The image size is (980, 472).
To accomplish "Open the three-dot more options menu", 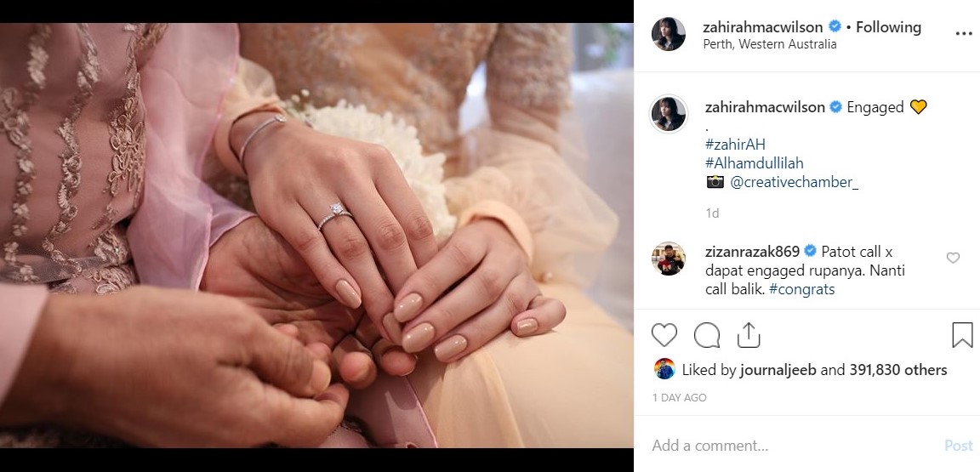I will click(964, 34).
